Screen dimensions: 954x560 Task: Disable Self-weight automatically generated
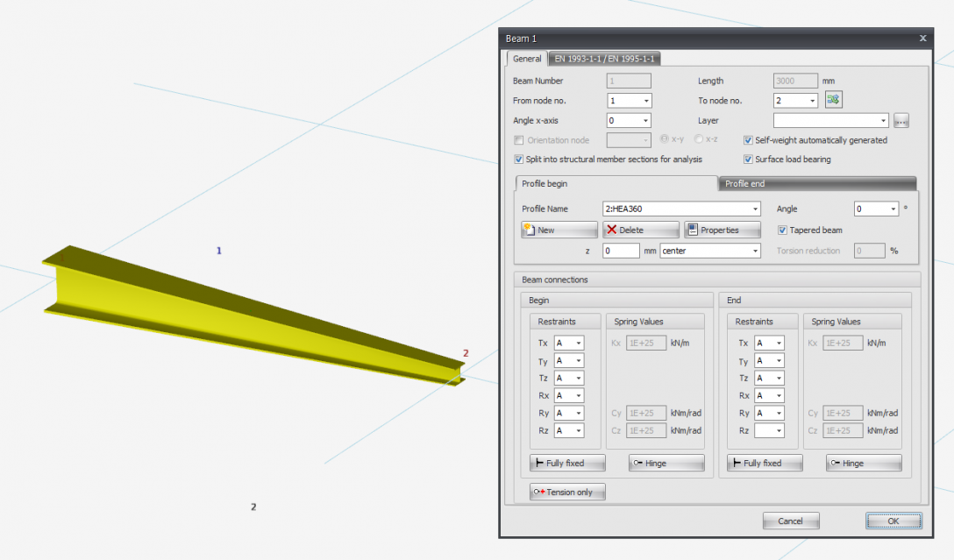pos(749,139)
